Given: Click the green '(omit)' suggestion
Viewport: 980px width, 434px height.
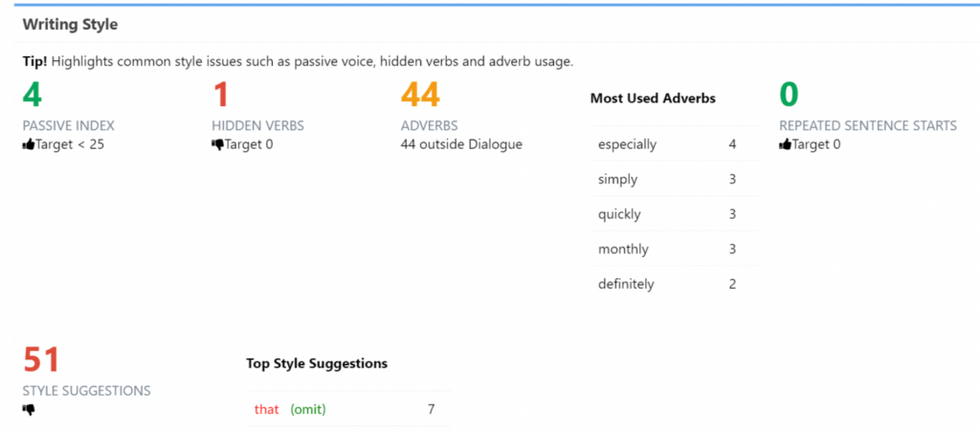Looking at the screenshot, I should [308, 410].
